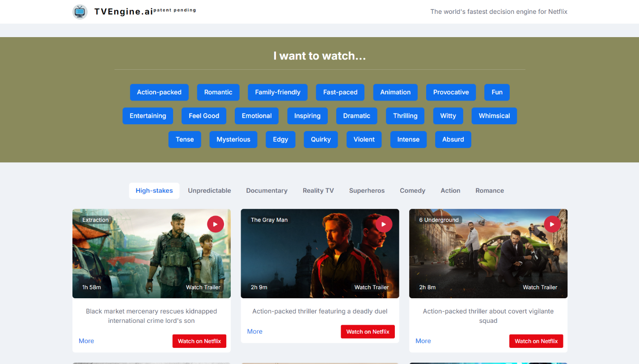639x364 pixels.
Task: Play the 6 Underground trailer via red play icon
Action: pyautogui.click(x=552, y=224)
